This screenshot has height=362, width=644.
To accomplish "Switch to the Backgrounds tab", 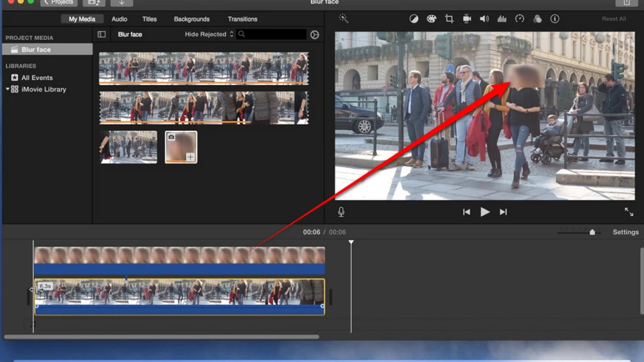I will pos(191,19).
